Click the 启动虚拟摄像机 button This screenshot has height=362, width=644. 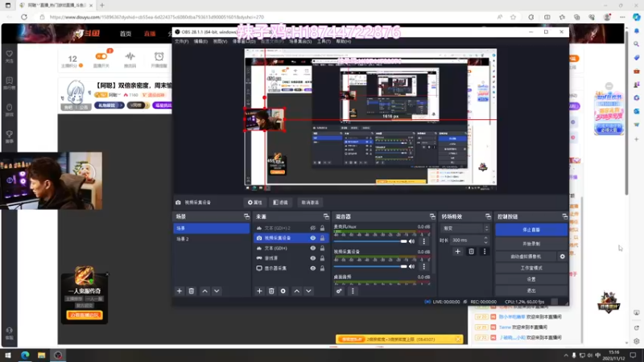(x=526, y=257)
